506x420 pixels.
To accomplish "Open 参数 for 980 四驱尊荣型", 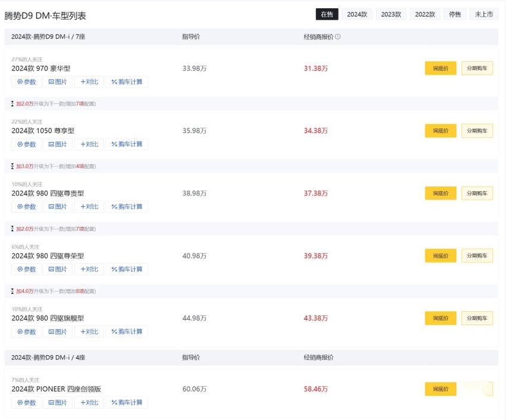I will coord(27,269).
